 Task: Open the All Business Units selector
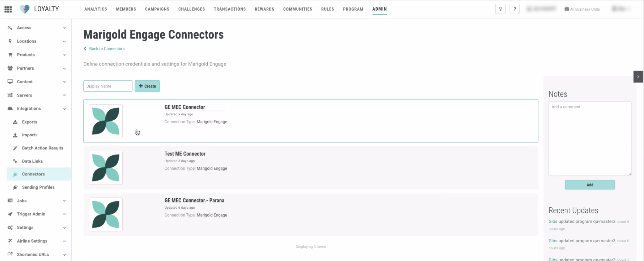(582, 9)
